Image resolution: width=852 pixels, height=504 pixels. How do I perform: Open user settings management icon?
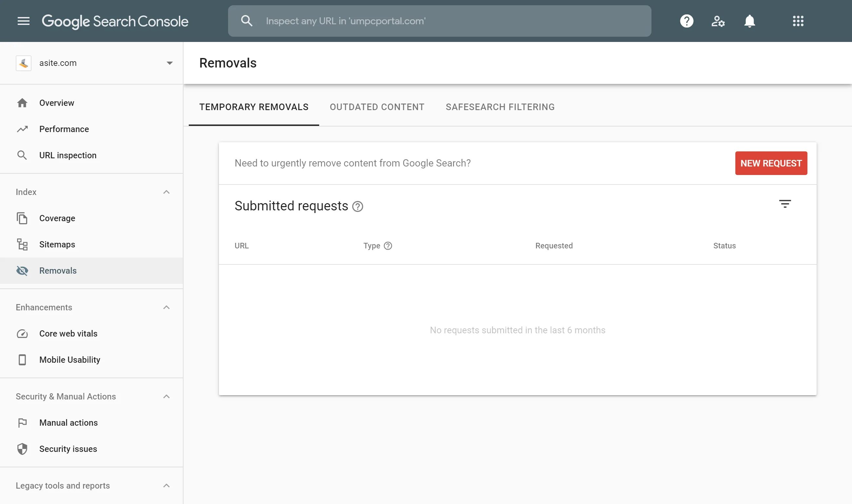tap(718, 21)
